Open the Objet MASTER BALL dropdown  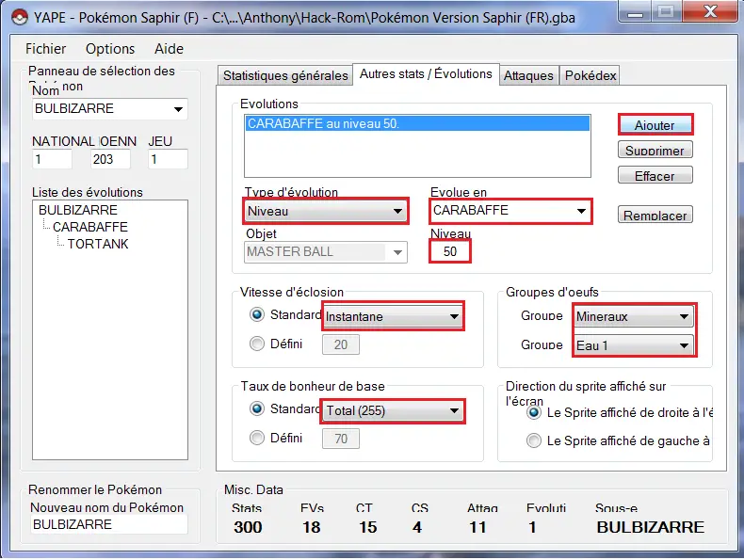326,252
